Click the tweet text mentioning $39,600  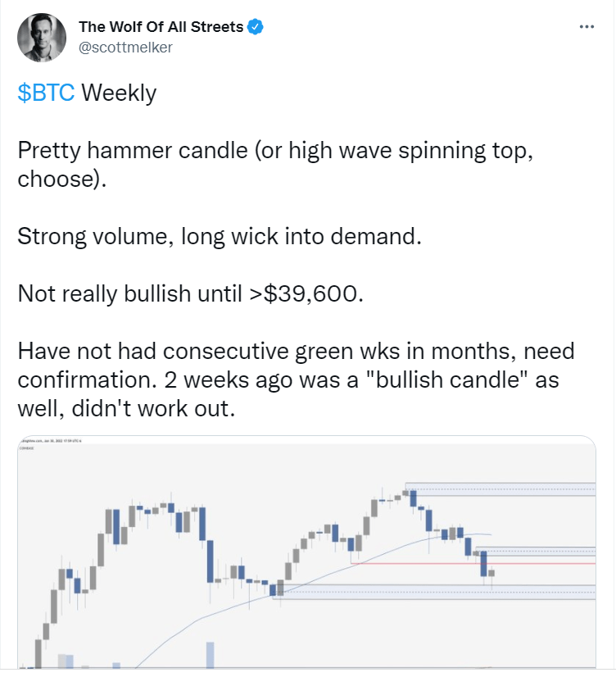pyautogui.click(x=191, y=293)
